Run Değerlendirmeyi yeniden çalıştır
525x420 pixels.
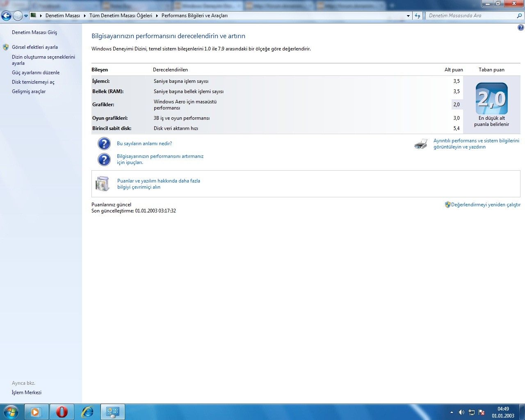point(486,205)
